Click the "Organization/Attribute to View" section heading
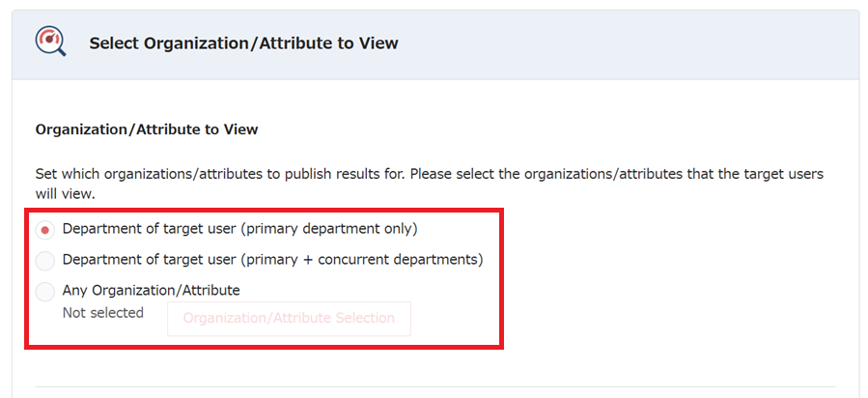868x398 pixels. pyautogui.click(x=147, y=128)
